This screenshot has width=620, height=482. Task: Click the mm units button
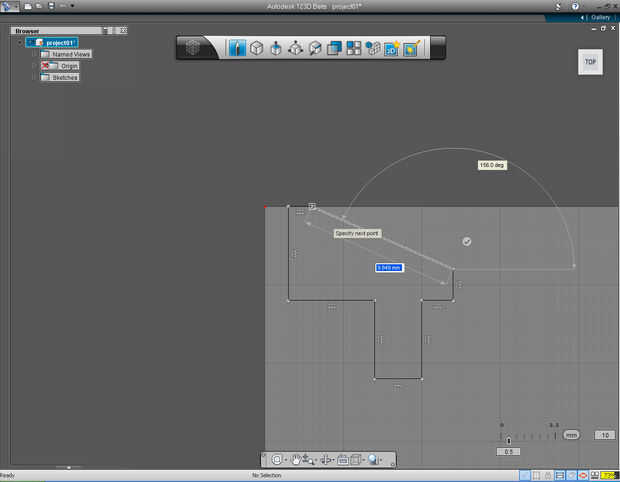[x=571, y=435]
